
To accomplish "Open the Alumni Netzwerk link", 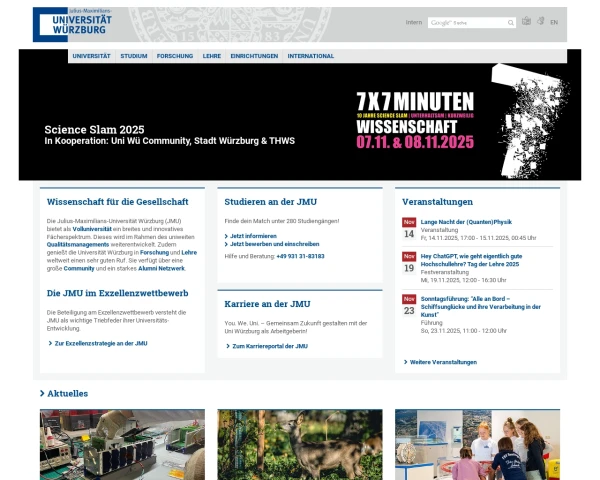I will coord(161,268).
